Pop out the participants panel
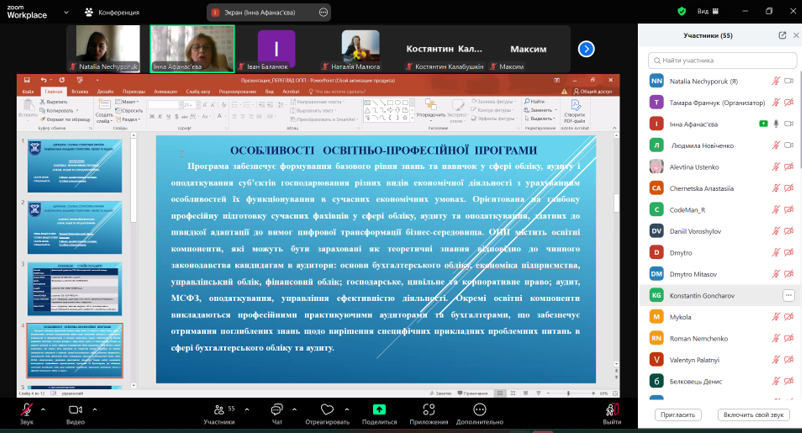The image size is (802, 433). tap(782, 35)
